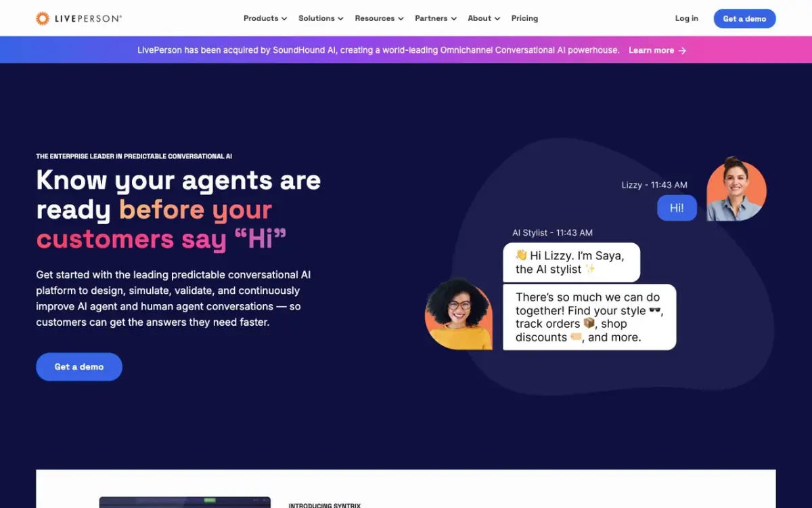Viewport: 812px width, 508px height.
Task: Click the waving hand emoji in chat
Action: point(521,255)
